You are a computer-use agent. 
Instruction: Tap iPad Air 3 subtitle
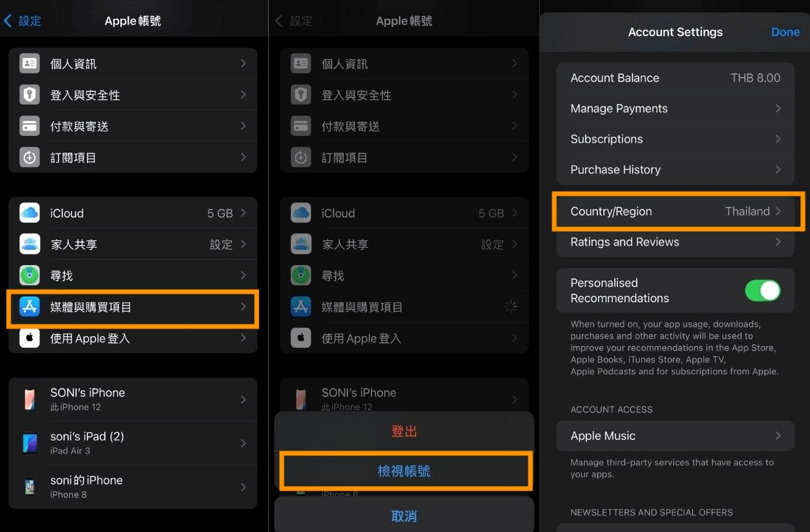click(x=70, y=451)
